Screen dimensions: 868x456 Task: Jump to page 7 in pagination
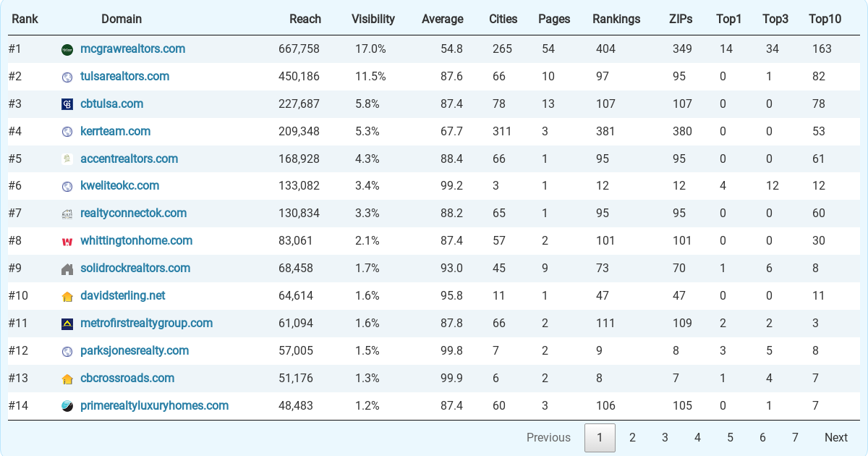click(x=795, y=437)
